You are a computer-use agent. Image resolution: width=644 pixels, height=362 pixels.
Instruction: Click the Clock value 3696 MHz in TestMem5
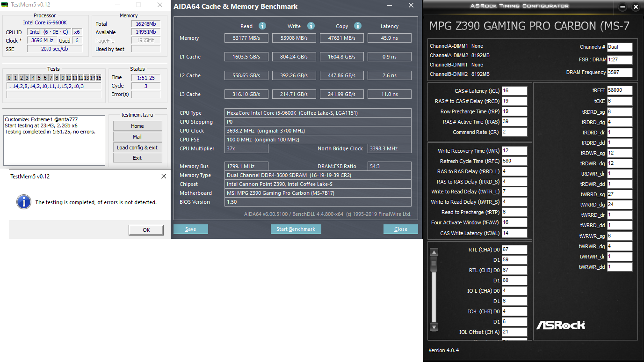42,41
